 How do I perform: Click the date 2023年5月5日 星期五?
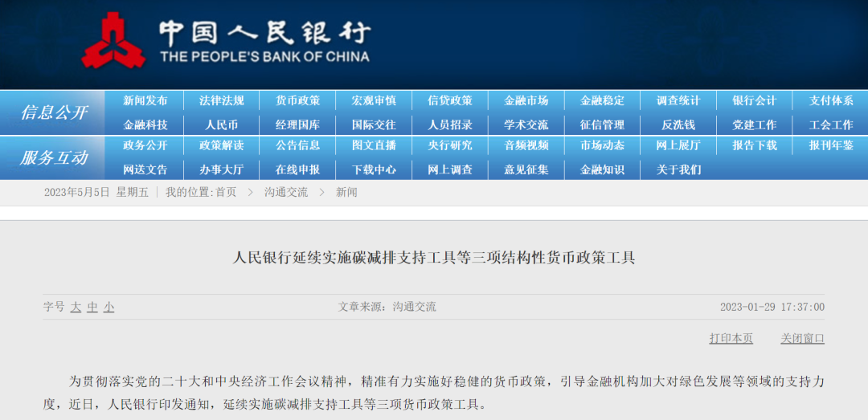pos(96,193)
